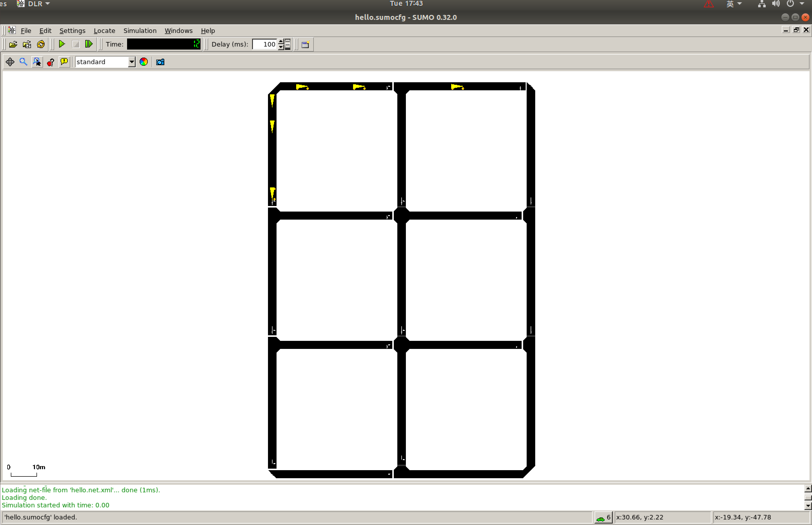The height and width of the screenshot is (525, 812).
Task: Start the simulation with the green play button
Action: tap(62, 44)
